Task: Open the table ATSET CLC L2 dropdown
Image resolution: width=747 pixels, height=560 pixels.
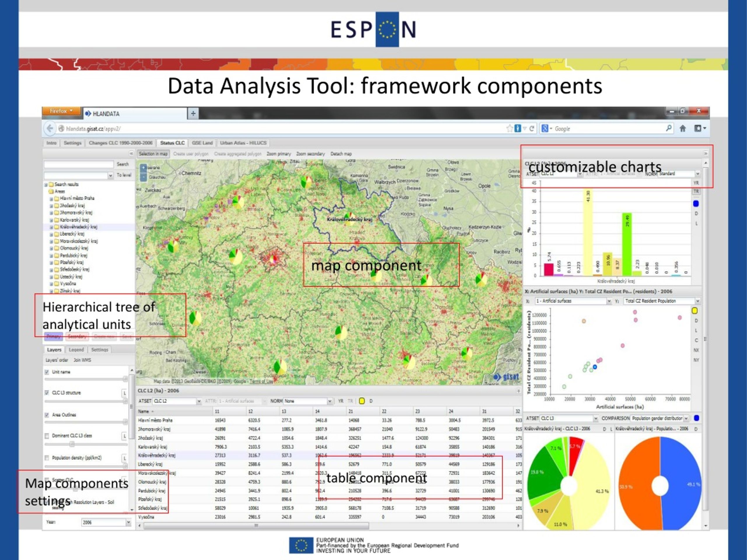Action: click(199, 401)
